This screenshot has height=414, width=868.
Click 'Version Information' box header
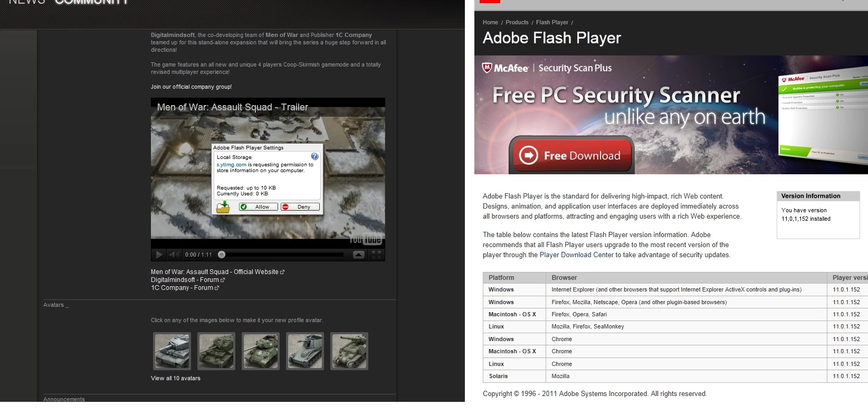click(818, 196)
